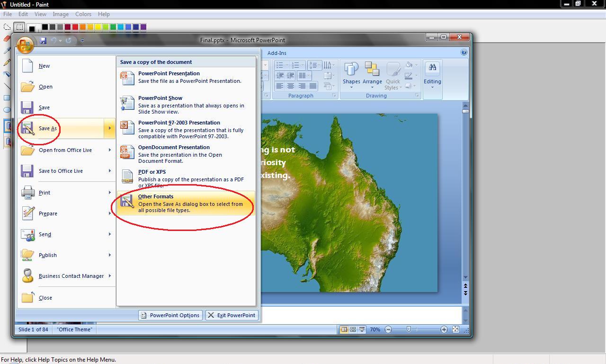The width and height of the screenshot is (606, 364).
Task: Open the Line Spacing dropdown
Action: [x=314, y=65]
